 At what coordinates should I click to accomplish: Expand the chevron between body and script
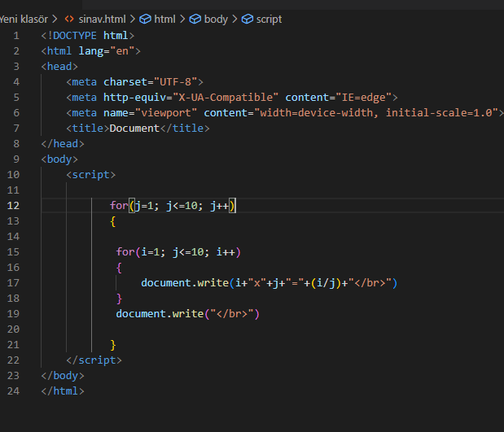click(x=234, y=20)
